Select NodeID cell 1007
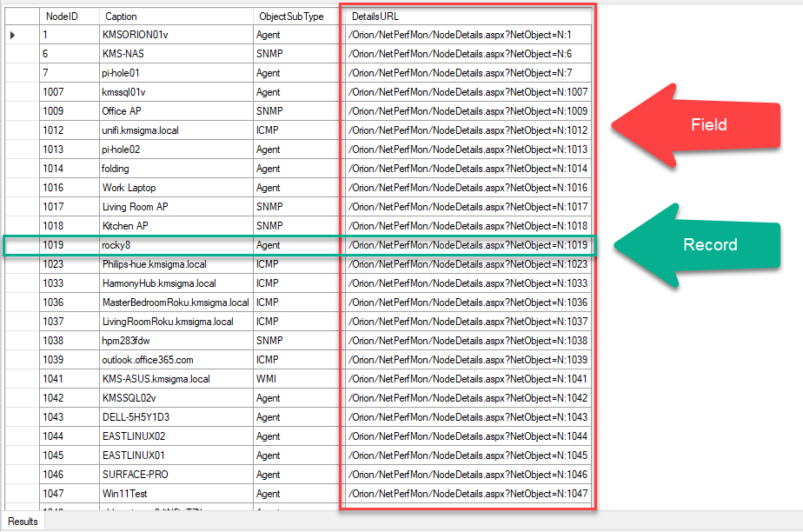The height and width of the screenshot is (532, 803). click(70, 92)
